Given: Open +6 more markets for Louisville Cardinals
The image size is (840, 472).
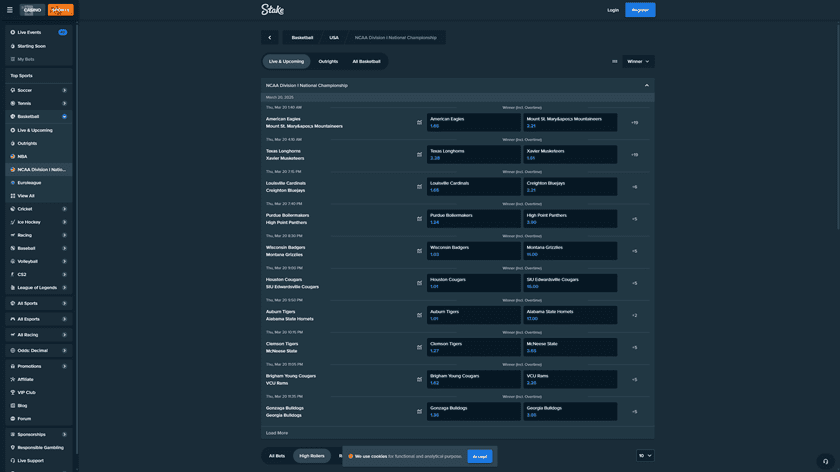Looking at the screenshot, I should click(x=634, y=187).
